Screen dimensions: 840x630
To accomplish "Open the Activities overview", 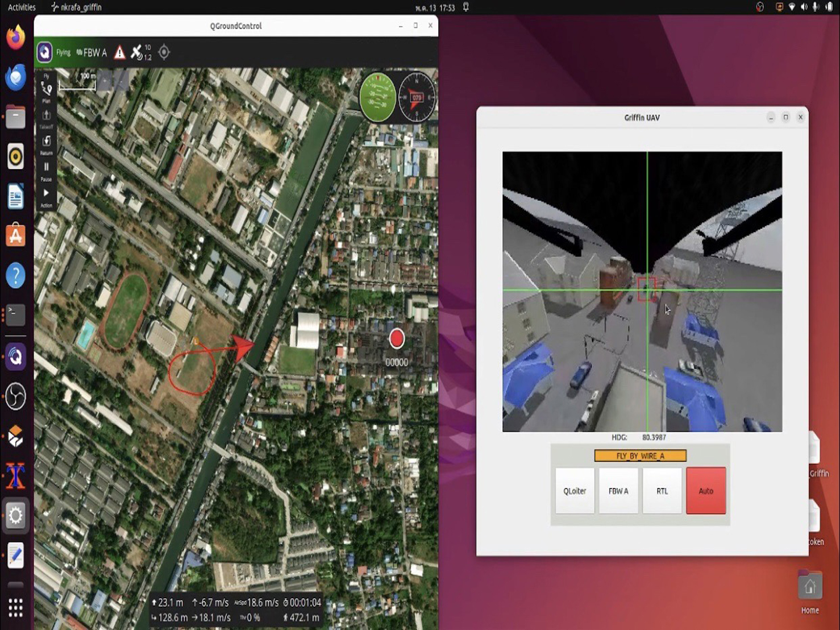I will (22, 7).
